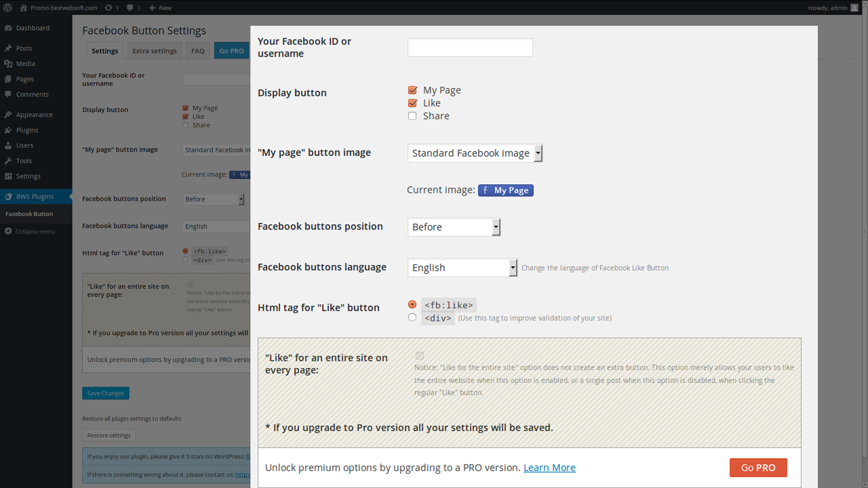Screen dimensions: 868x488
Task: Open the Plugins plug icon
Action: (8, 130)
